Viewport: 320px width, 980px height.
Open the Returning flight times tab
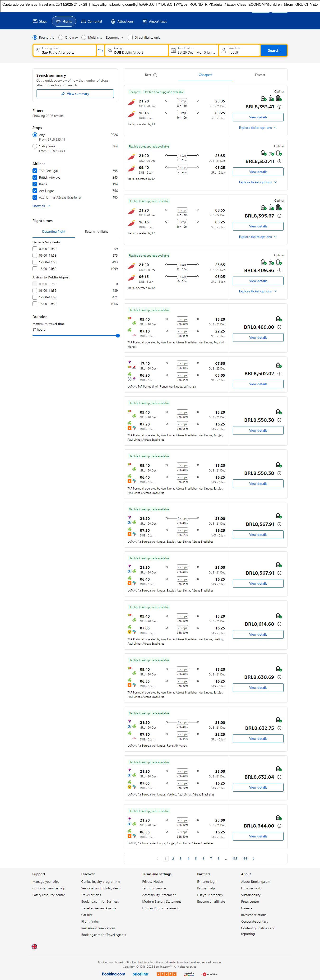96,231
